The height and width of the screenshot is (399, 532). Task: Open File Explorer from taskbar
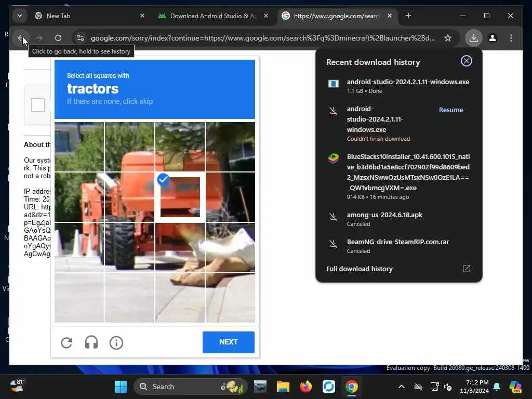pyautogui.click(x=283, y=387)
